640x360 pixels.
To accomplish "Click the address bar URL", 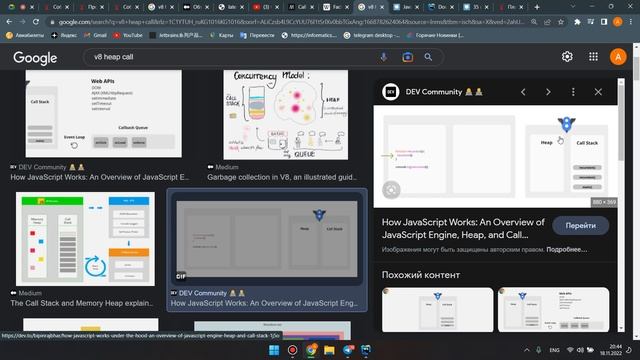I will 291,22.
